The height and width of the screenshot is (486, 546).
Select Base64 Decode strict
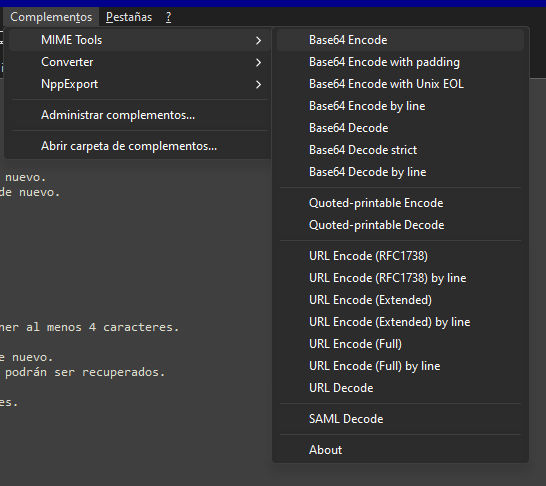tap(400, 150)
